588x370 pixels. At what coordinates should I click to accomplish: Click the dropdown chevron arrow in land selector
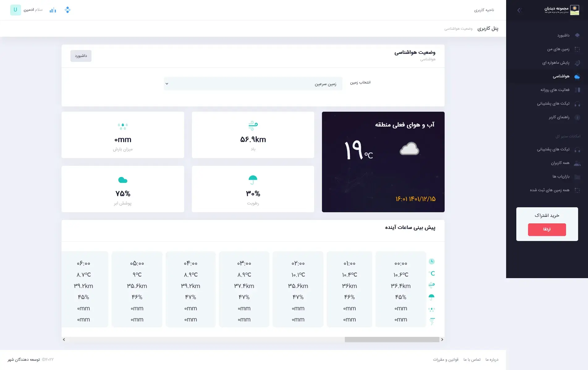(167, 84)
